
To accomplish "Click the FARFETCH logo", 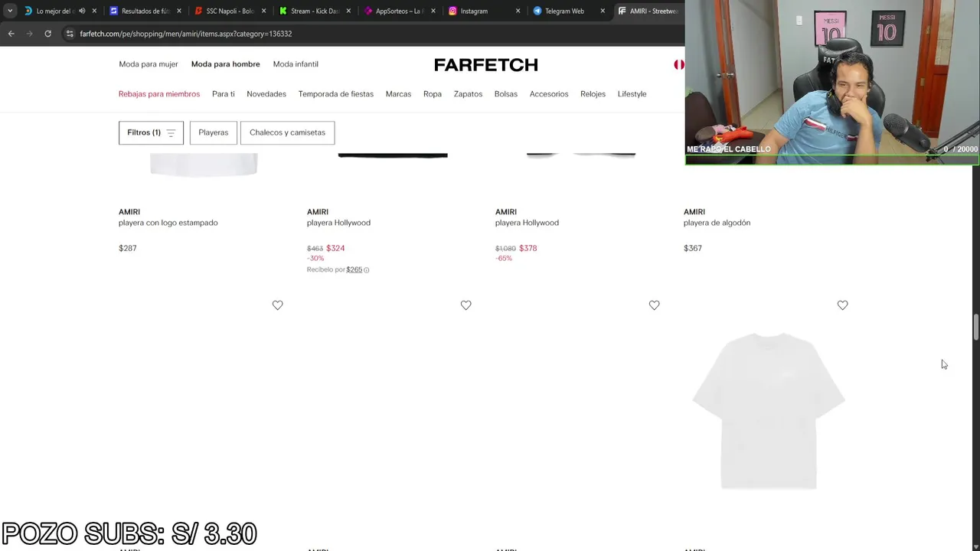I will pos(486,65).
